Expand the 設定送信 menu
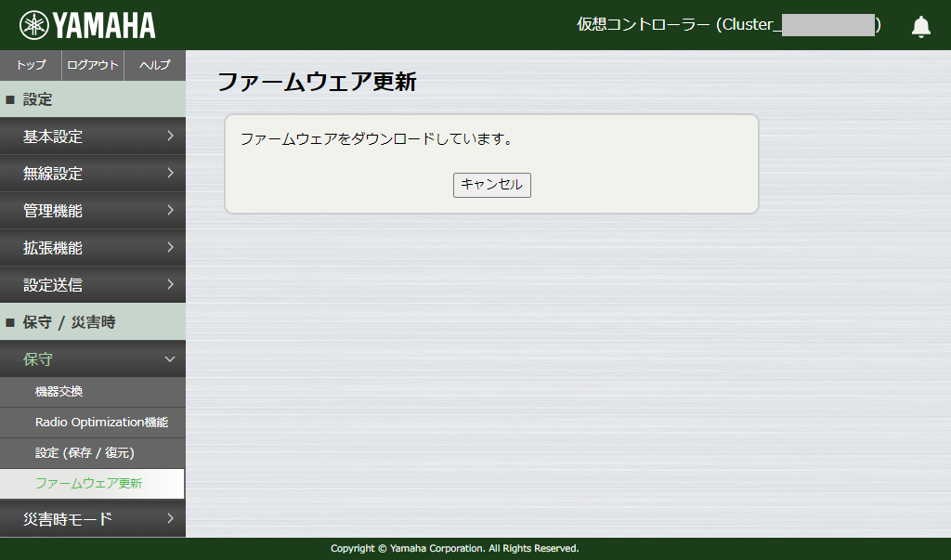The height and width of the screenshot is (560, 951). 93,284
